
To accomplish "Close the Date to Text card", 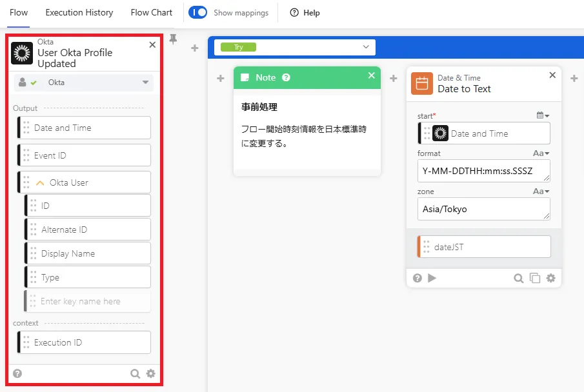I will click(x=553, y=75).
